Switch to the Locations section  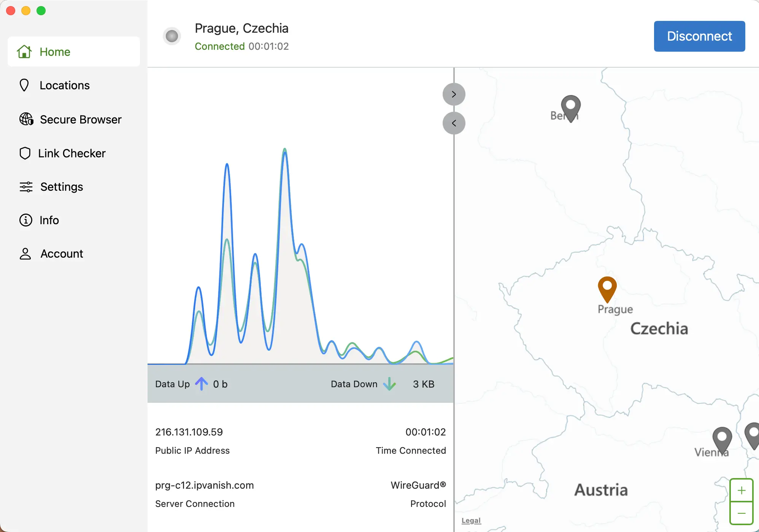click(65, 85)
